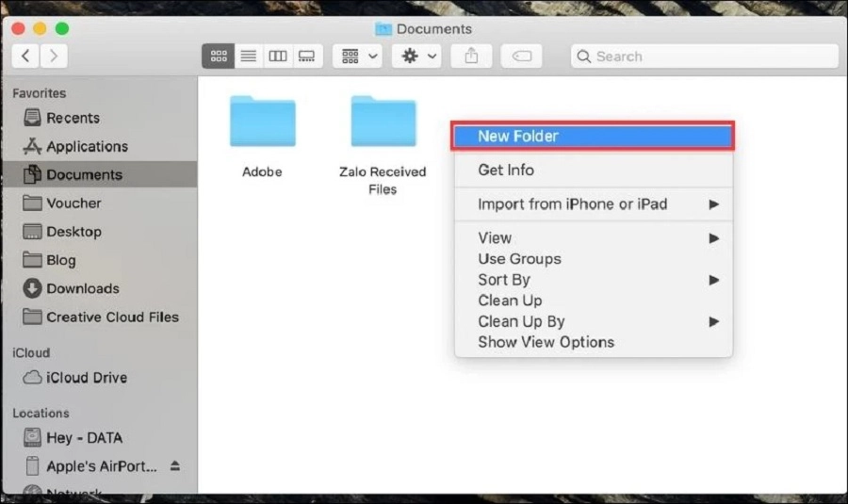The height and width of the screenshot is (504, 848).
Task: Click the Favorites sidebar heading
Action: tap(40, 93)
